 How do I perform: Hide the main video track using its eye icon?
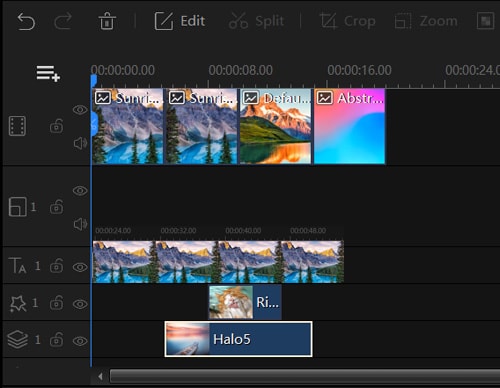click(80, 110)
